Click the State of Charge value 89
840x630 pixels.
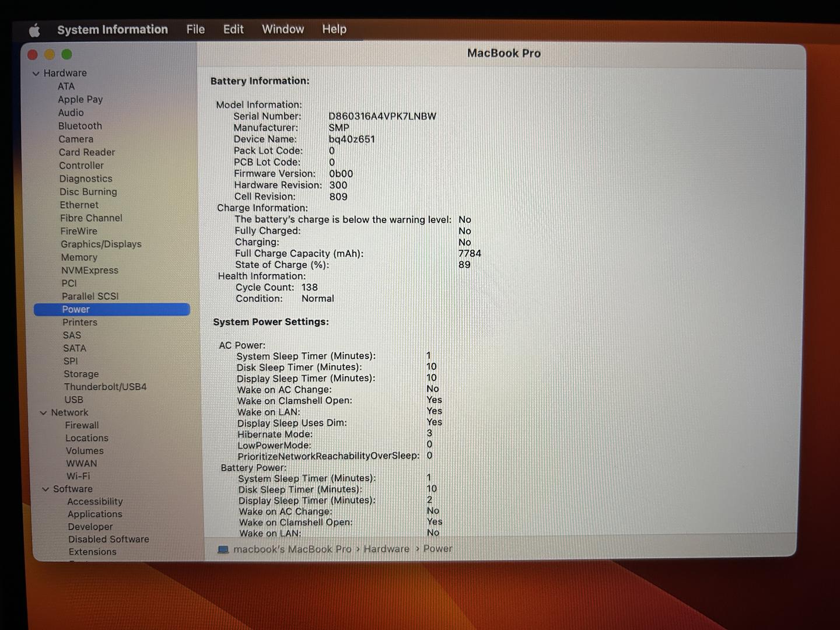click(464, 265)
